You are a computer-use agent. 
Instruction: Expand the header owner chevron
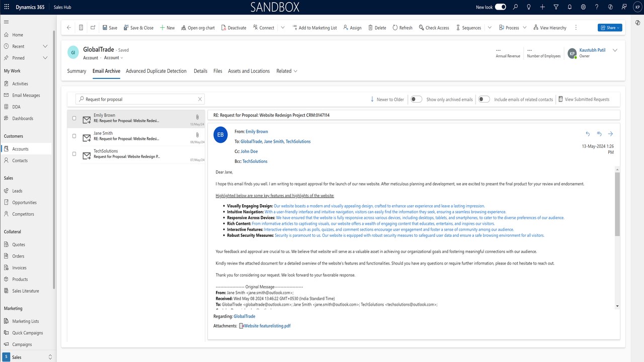pos(615,50)
